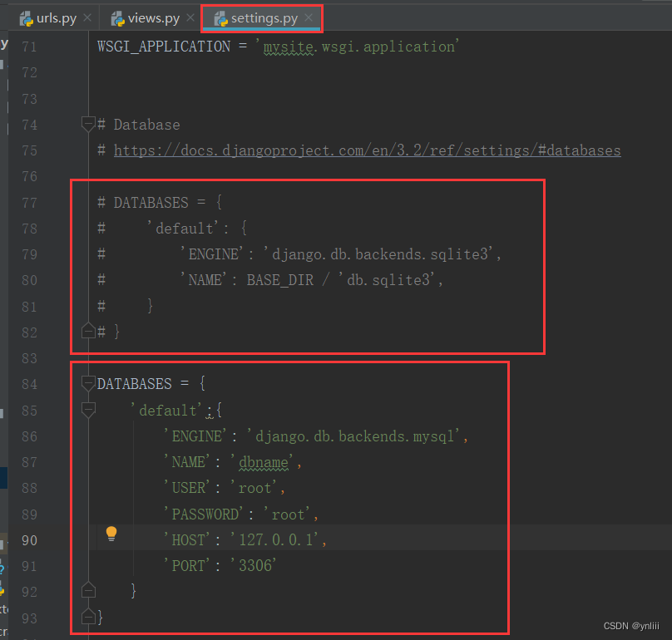Select the settings.py tab
The image size is (672, 640).
click(262, 18)
